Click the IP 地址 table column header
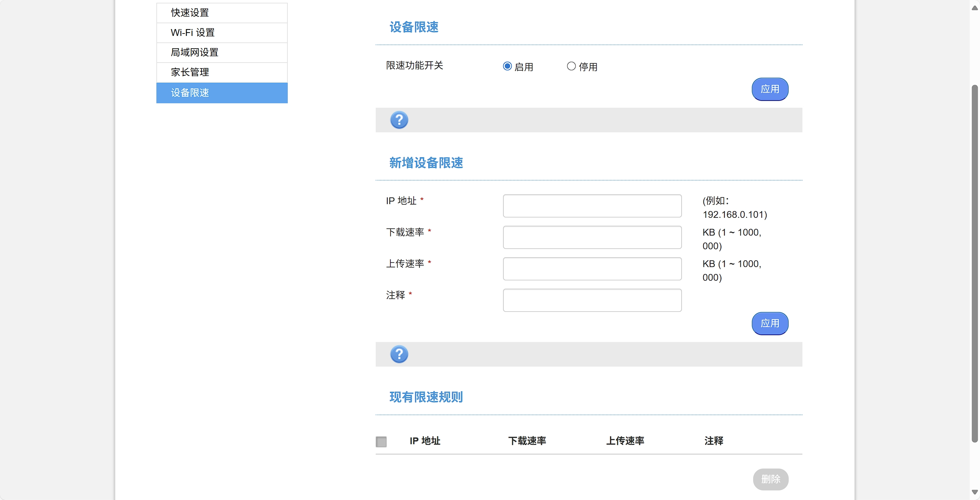 tap(425, 441)
